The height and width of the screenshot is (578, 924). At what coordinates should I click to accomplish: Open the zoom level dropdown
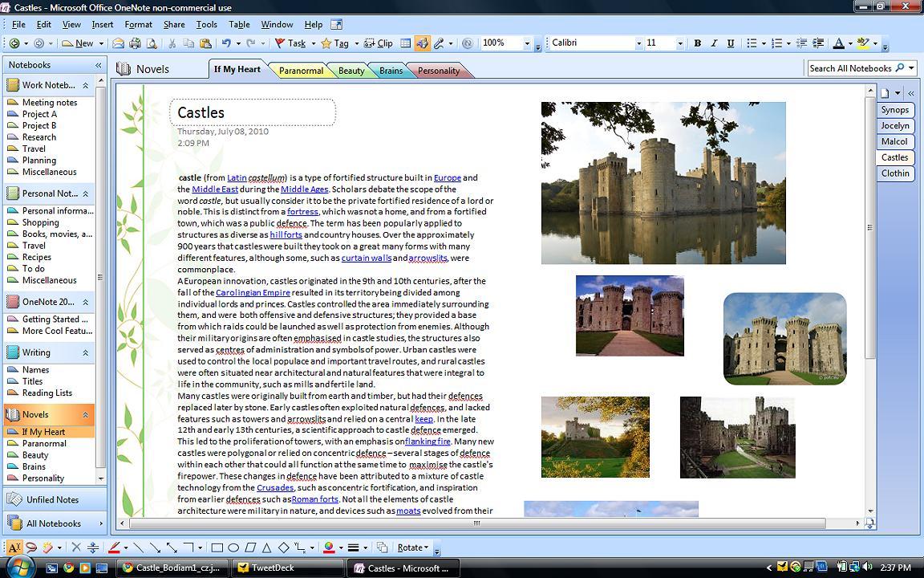pos(528,43)
